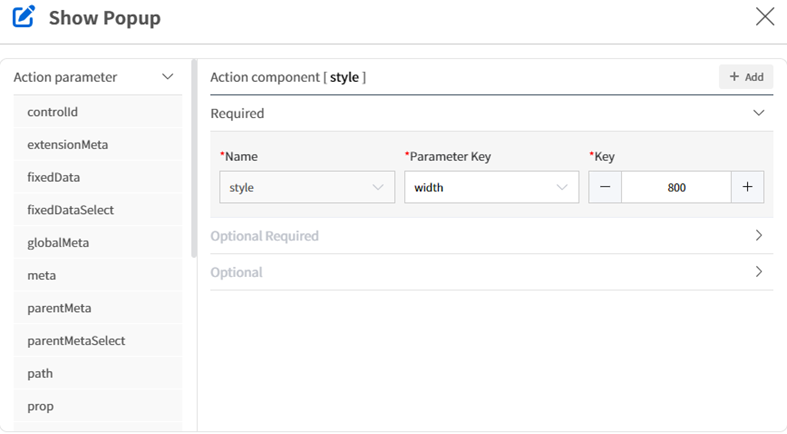Screen dimensions: 787x434
Task: Choose globalMeta from the parameter list
Action: click(x=98, y=242)
